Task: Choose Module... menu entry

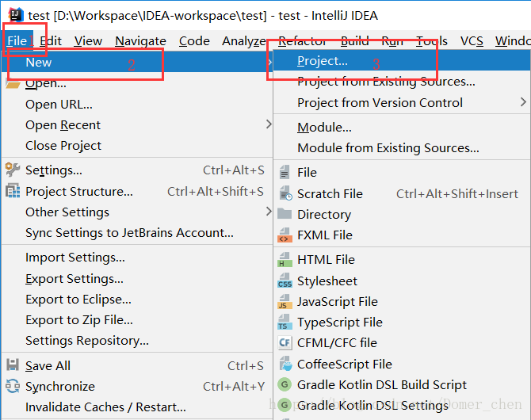Action: point(402,128)
